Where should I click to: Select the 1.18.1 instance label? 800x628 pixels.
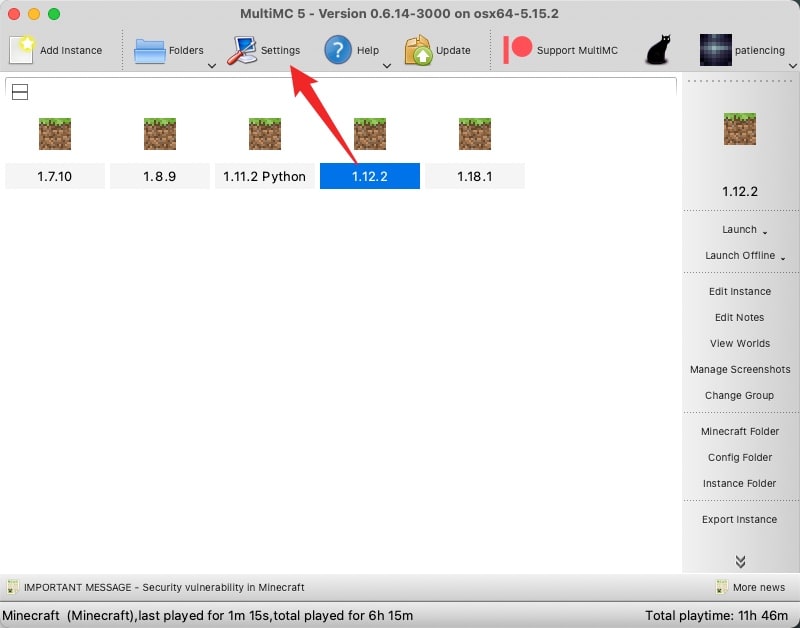475,177
